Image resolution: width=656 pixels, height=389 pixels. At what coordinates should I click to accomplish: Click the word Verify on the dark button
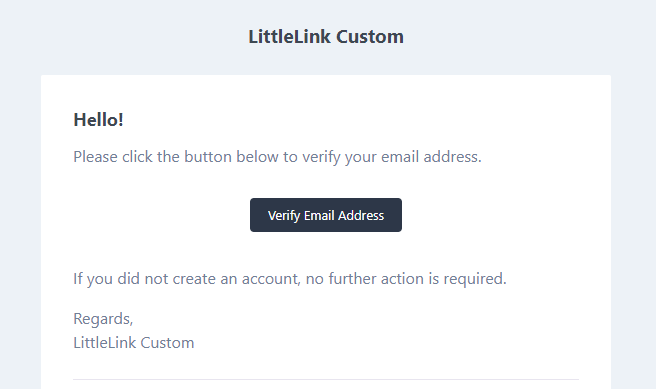click(284, 216)
